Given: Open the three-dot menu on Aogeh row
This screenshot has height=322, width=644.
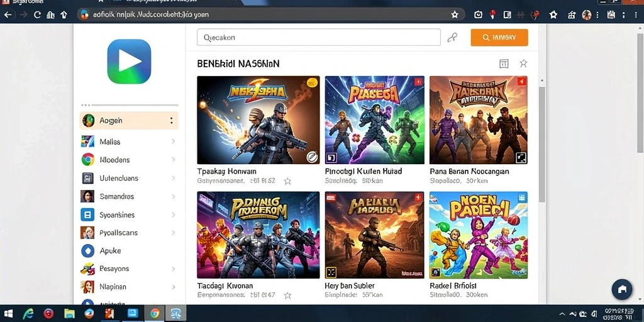Looking at the screenshot, I should 171,121.
